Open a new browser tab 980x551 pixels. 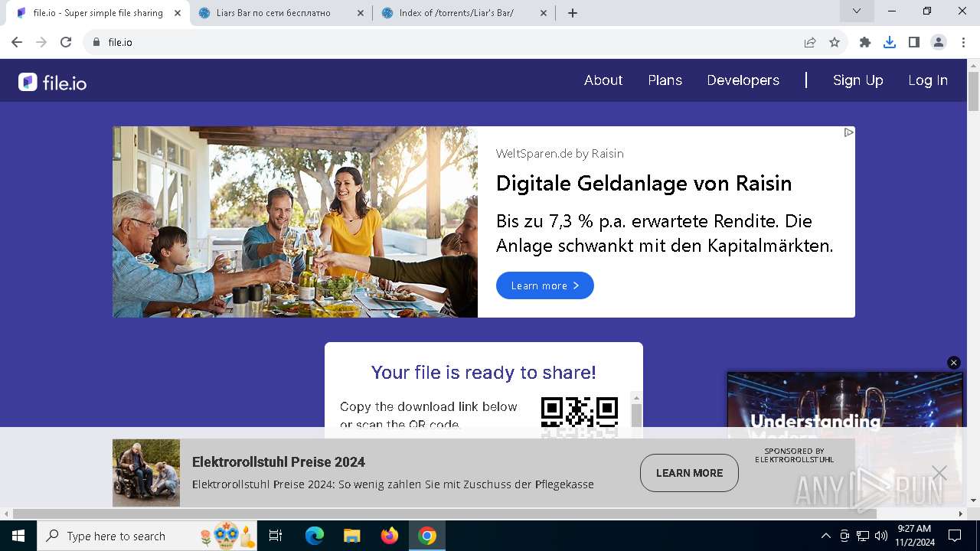point(573,13)
